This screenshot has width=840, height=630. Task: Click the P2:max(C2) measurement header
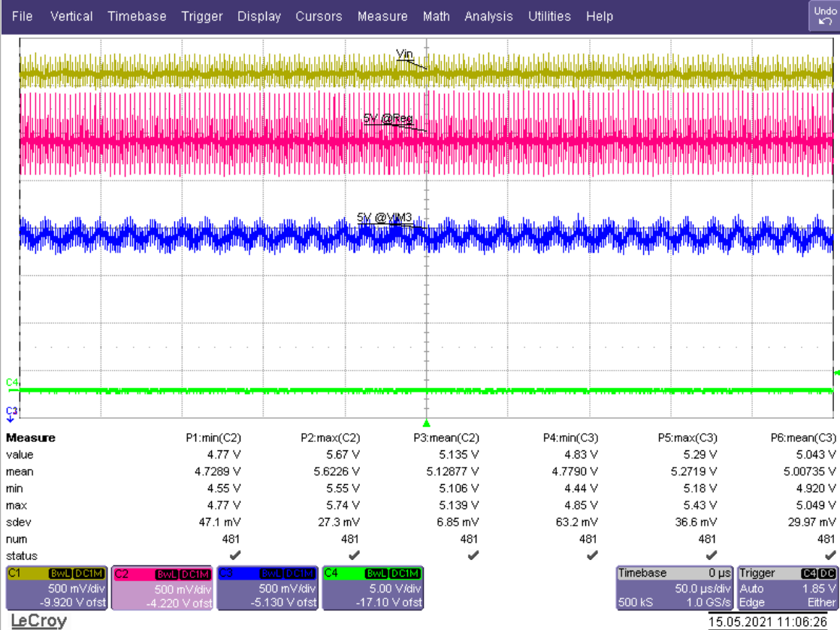click(330, 438)
